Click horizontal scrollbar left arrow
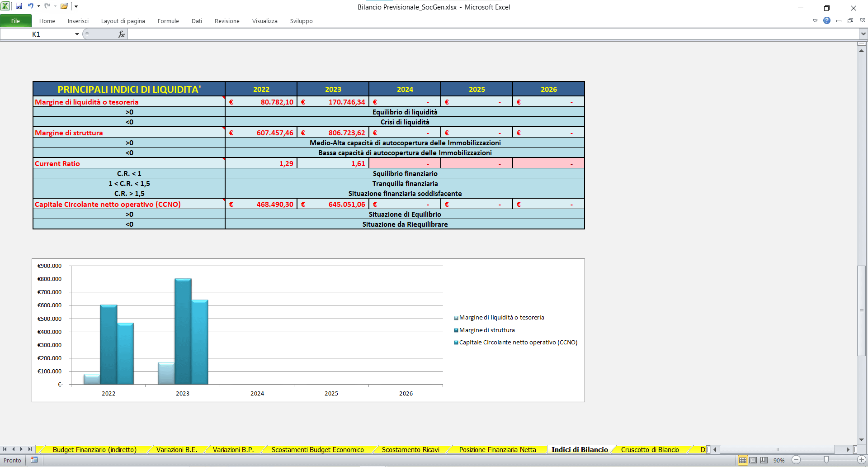This screenshot has width=868, height=467. (x=715, y=449)
